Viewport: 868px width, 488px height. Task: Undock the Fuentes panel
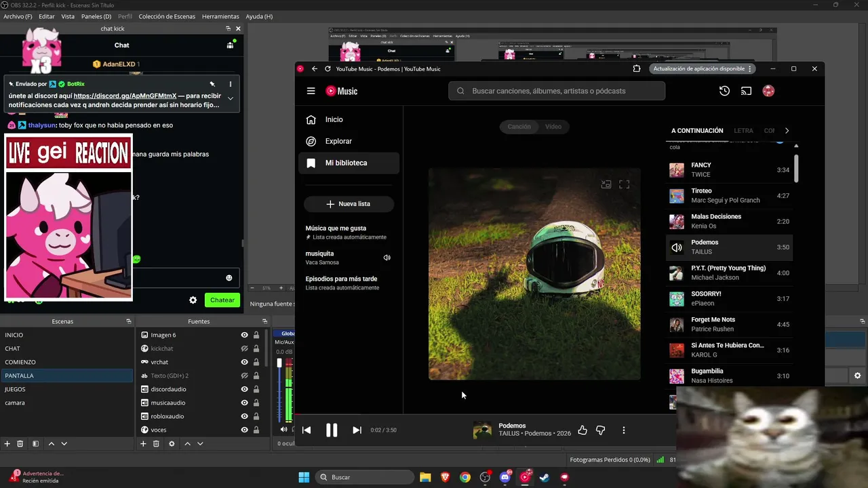(x=265, y=321)
